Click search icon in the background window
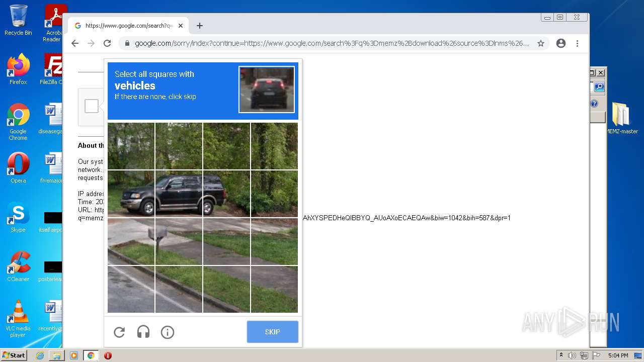This screenshot has height=362, width=644. [599, 87]
